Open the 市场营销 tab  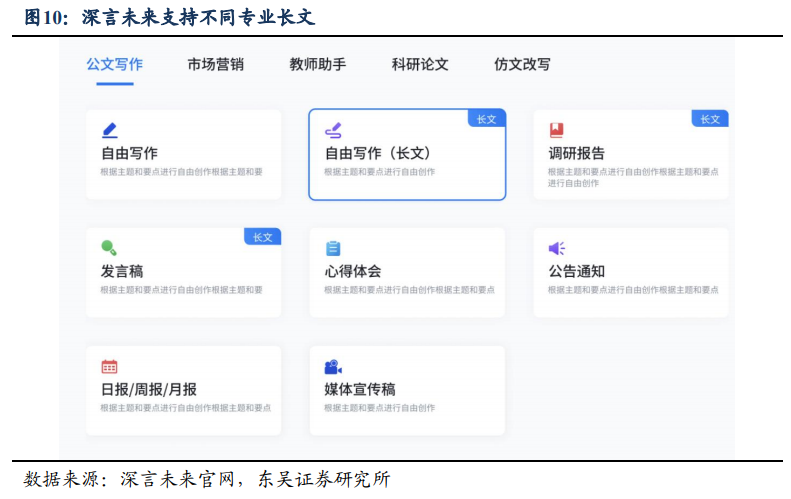click(215, 65)
